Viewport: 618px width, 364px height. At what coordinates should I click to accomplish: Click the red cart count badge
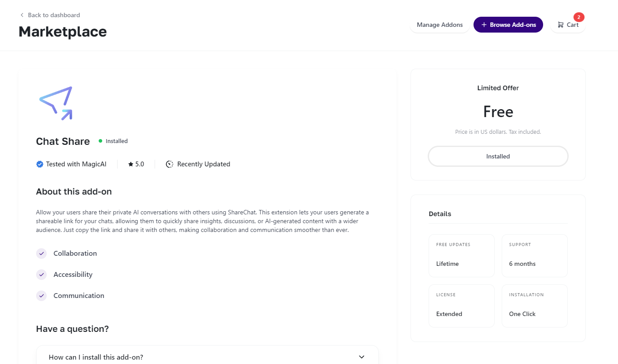[x=579, y=17]
